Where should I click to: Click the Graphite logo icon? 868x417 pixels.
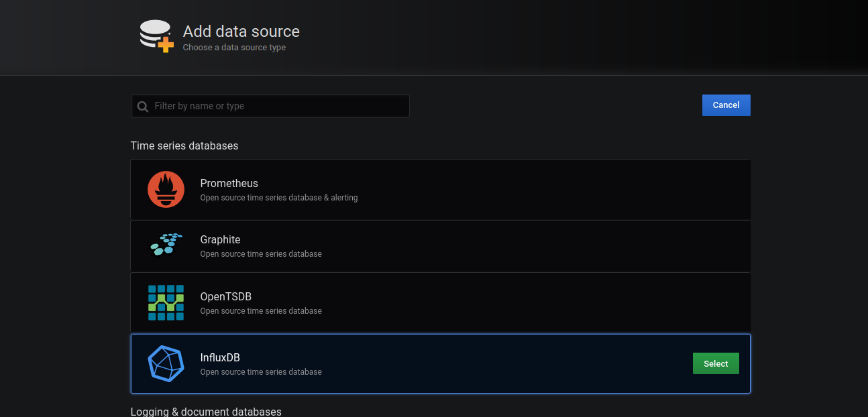tap(166, 245)
